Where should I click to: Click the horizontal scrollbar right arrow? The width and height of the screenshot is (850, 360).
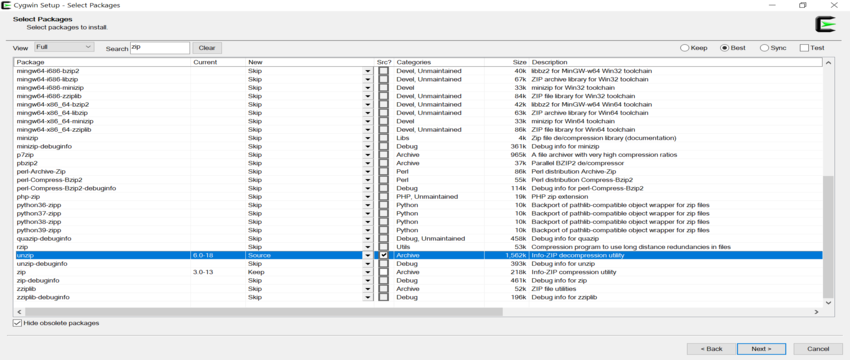817,312
